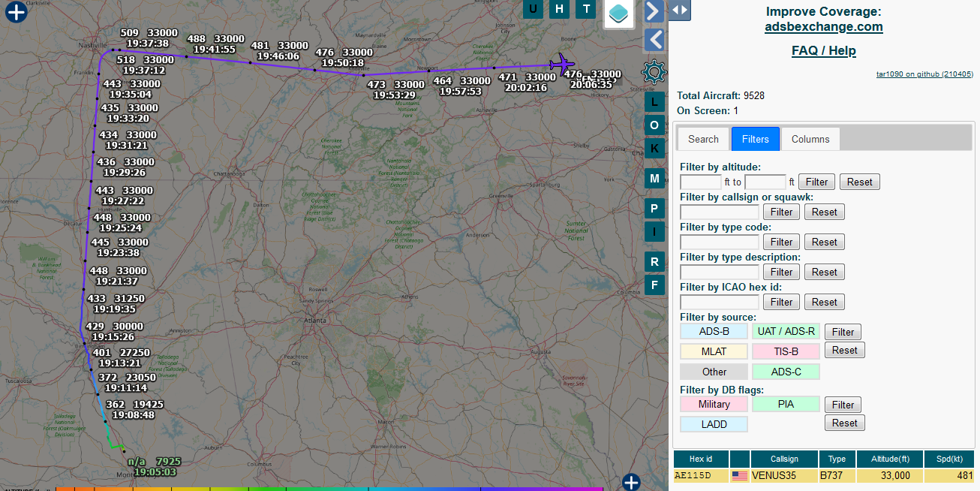Toggle the F map button
The width and height of the screenshot is (980, 491).
coord(654,285)
